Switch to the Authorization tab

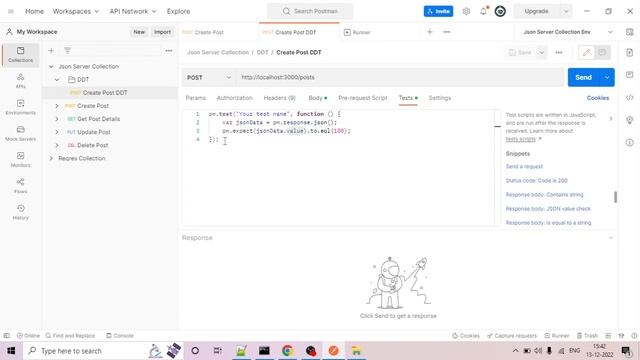click(x=235, y=98)
